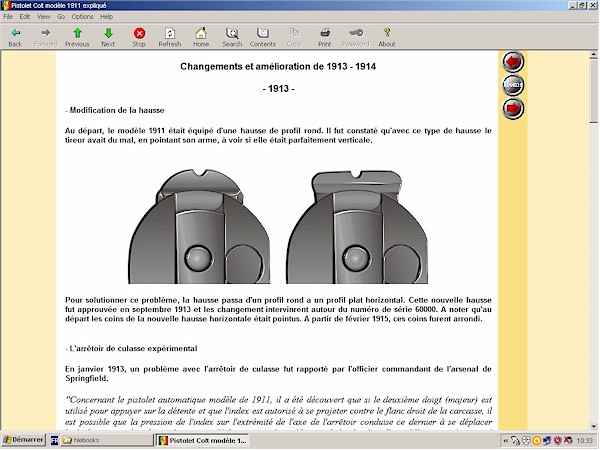Refresh the page with the Refresh icon
The height and width of the screenshot is (450, 600).
[170, 33]
